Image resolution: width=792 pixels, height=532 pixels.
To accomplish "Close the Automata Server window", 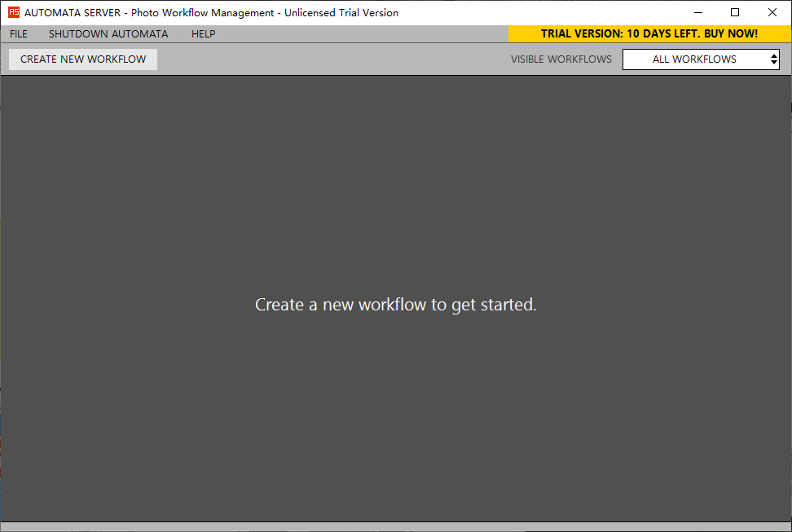I will coord(772,12).
